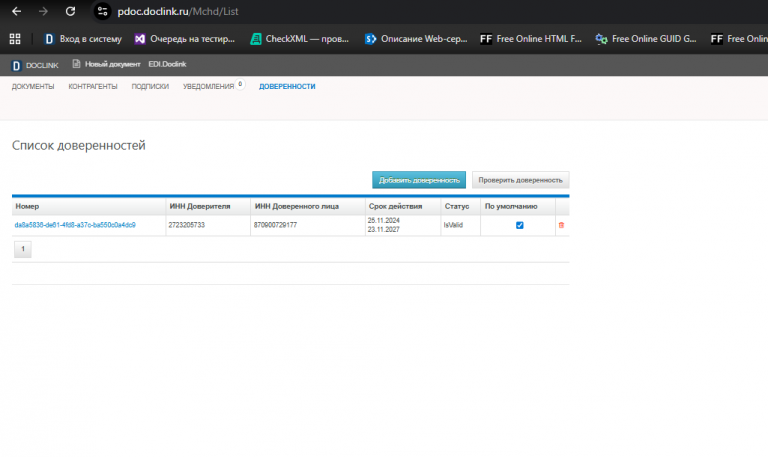Click the browser forward arrow

pyautogui.click(x=43, y=11)
